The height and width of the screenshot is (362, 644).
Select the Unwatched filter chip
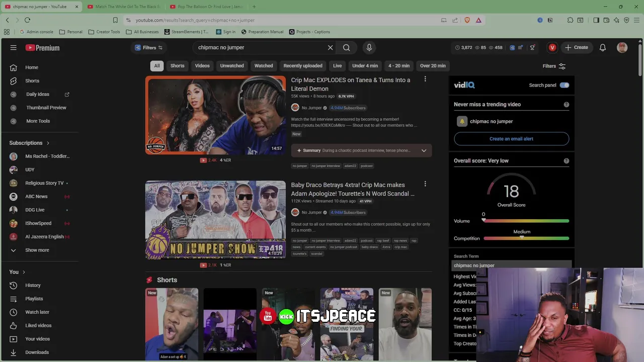[232, 66]
